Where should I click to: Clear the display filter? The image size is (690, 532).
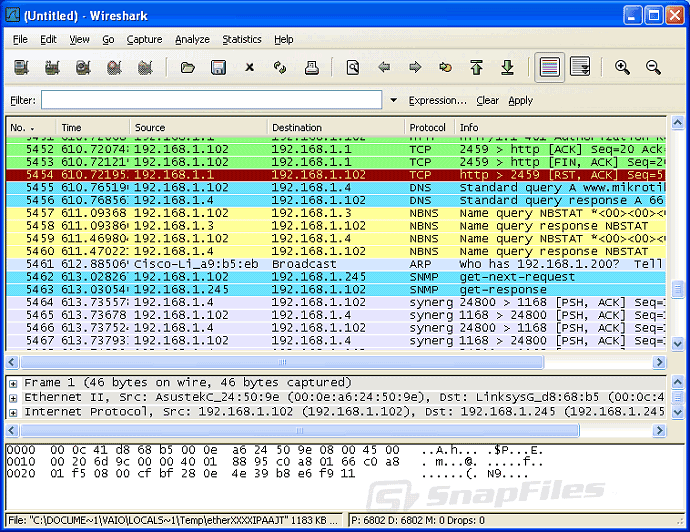pyautogui.click(x=488, y=100)
